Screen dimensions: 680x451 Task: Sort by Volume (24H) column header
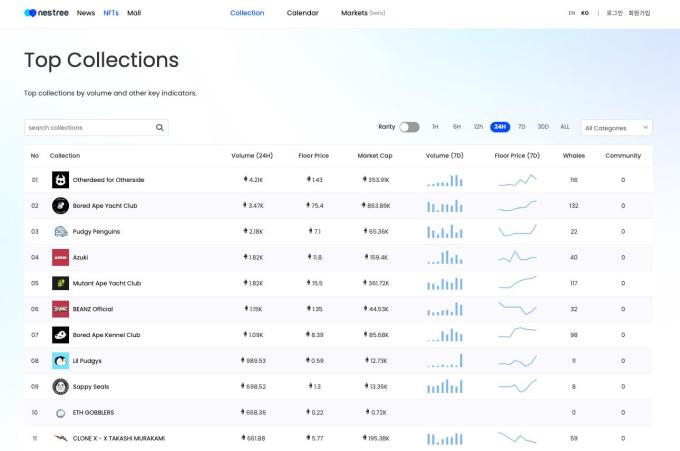point(252,156)
